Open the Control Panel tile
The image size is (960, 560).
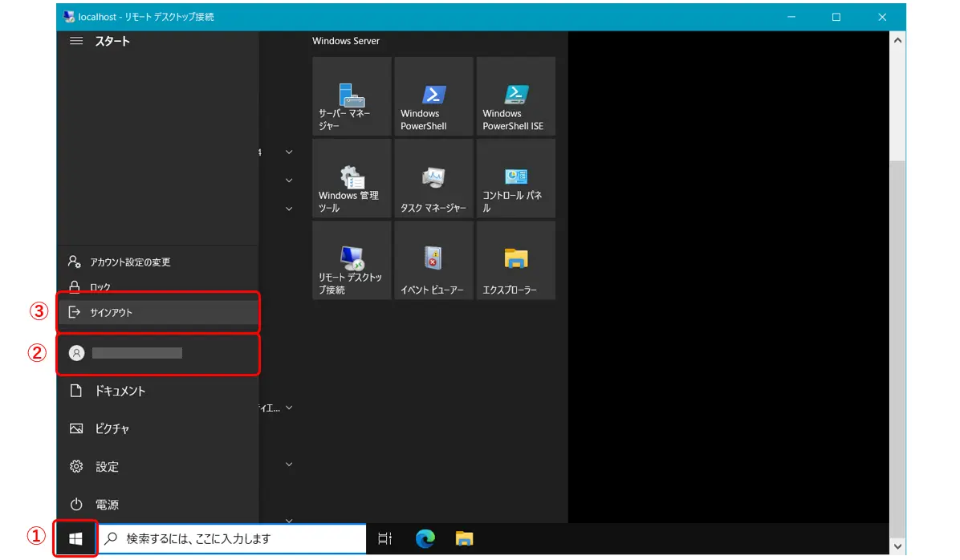[x=515, y=178]
